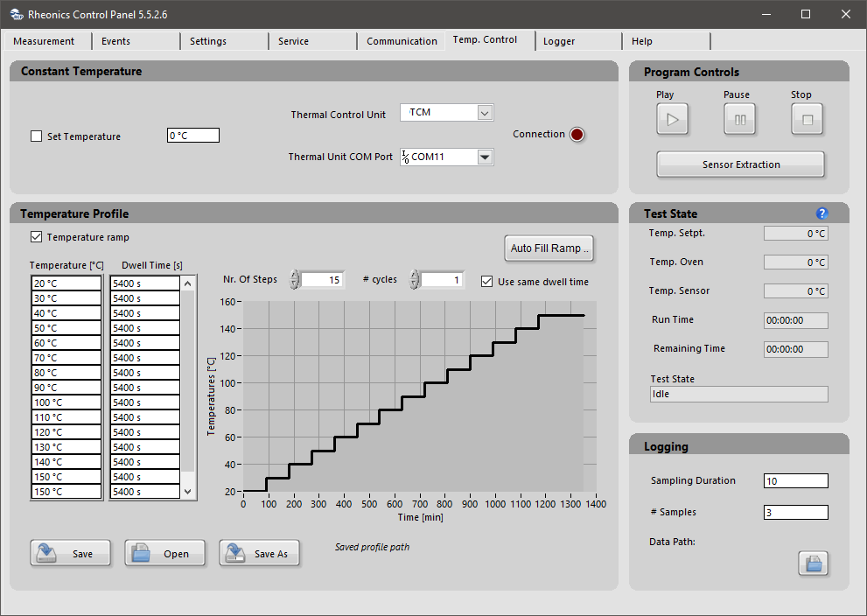Viewport: 867px width, 616px height.
Task: Click dwell time cell for 110 °C
Action: point(145,417)
